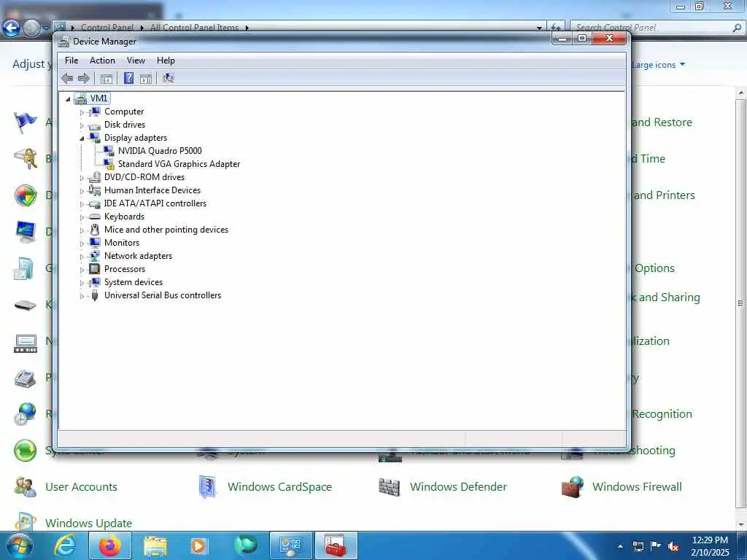Image resolution: width=747 pixels, height=560 pixels.
Task: Expand Universal Serial Bus controllers category
Action: click(82, 296)
